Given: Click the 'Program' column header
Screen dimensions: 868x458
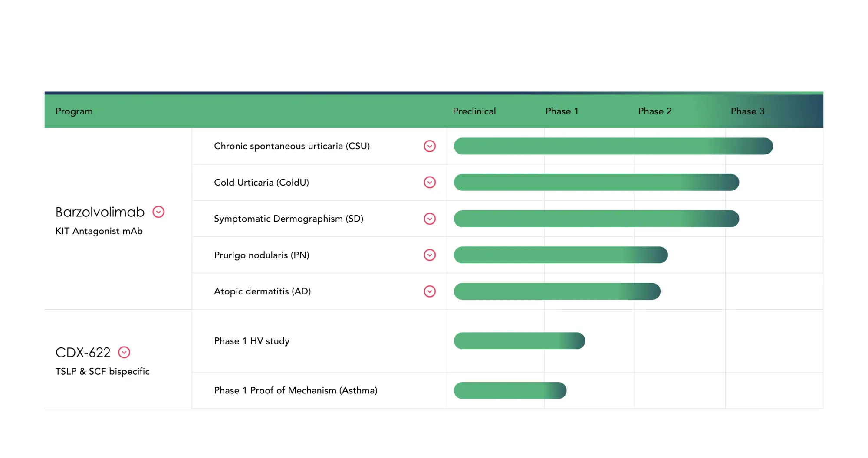Looking at the screenshot, I should coord(74,111).
